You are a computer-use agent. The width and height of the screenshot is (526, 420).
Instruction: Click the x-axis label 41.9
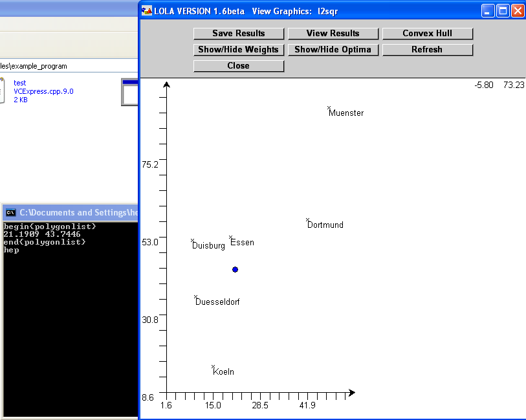(307, 405)
